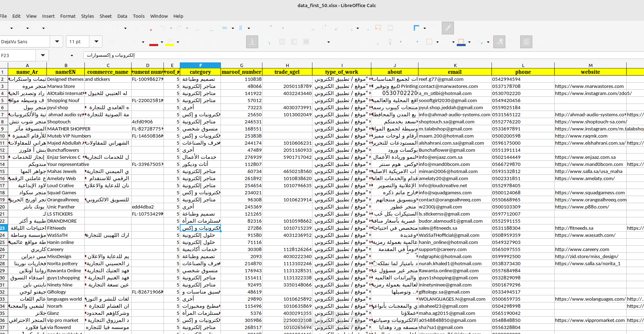Click the Column toolbar icon
Image resolution: width=644 pixels, height=334 pixels.
click(241, 28)
